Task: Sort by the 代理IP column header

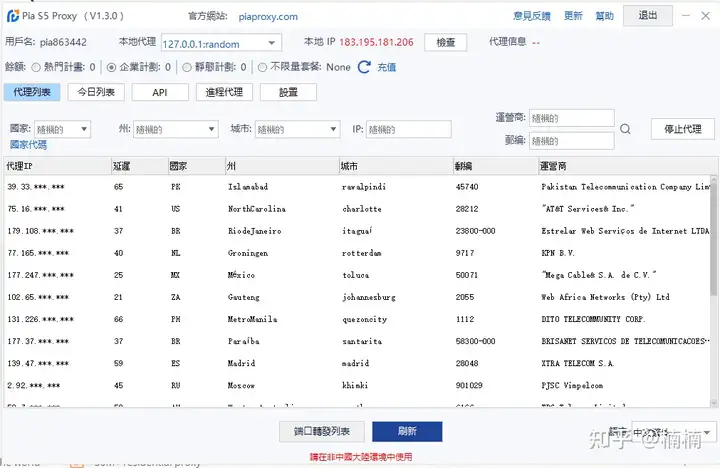Action: coord(57,166)
